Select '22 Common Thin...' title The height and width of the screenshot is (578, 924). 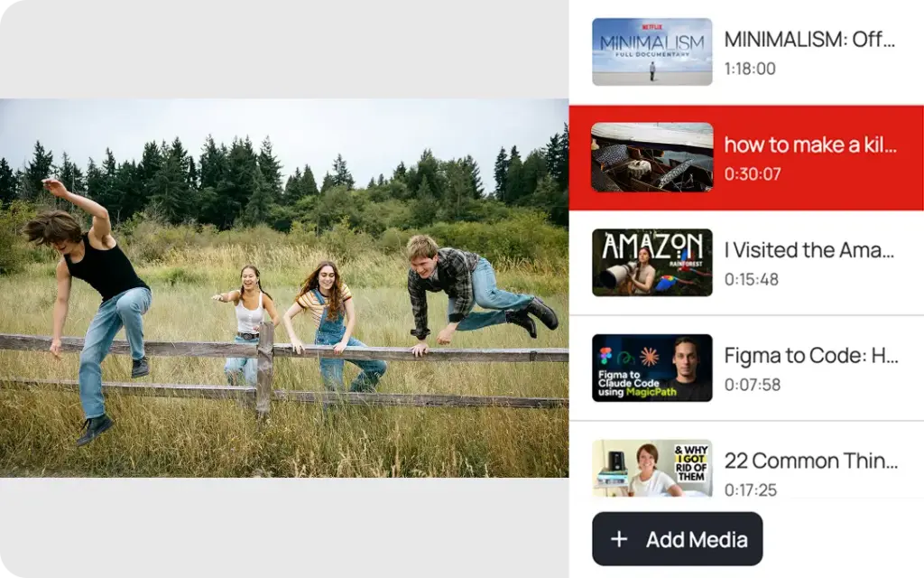coord(811,461)
